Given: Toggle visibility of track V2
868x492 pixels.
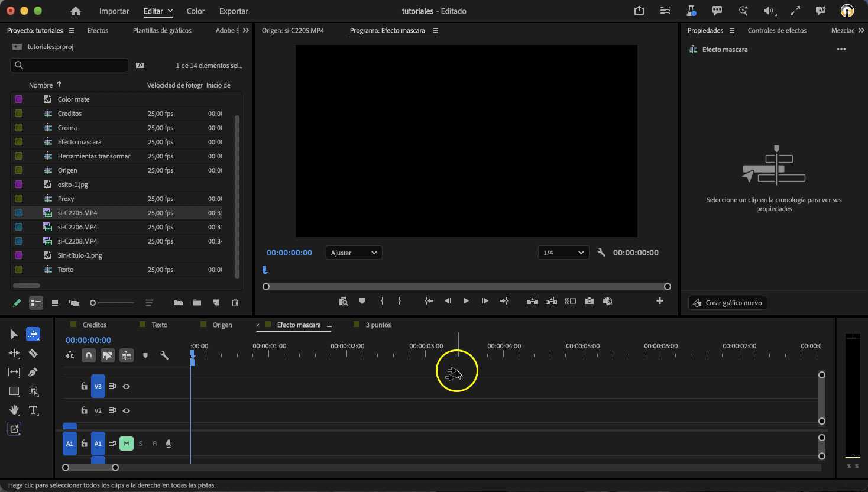Looking at the screenshot, I should (x=126, y=410).
